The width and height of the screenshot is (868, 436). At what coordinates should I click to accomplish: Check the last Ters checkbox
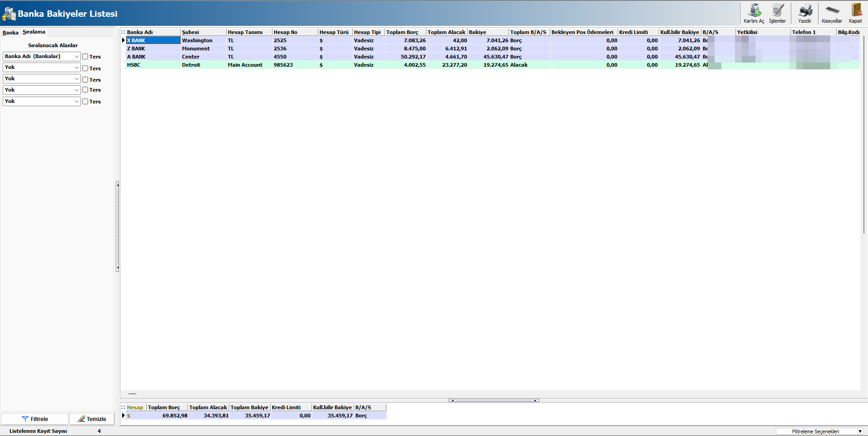pos(85,102)
